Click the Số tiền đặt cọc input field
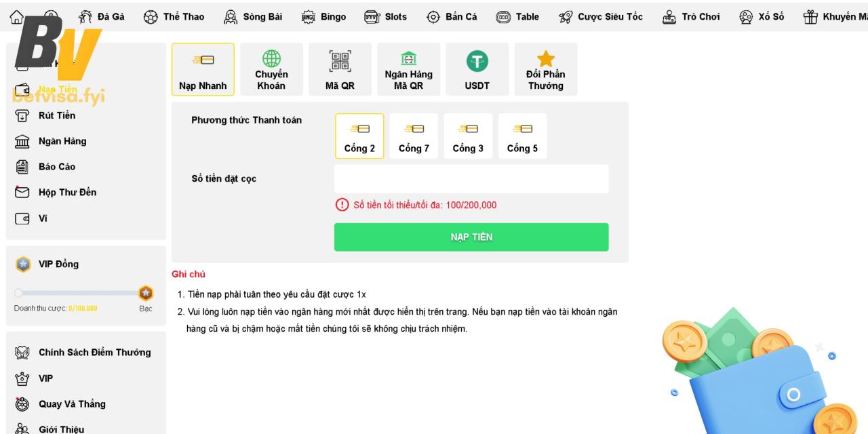Image resolution: width=868 pixels, height=434 pixels. tap(471, 179)
